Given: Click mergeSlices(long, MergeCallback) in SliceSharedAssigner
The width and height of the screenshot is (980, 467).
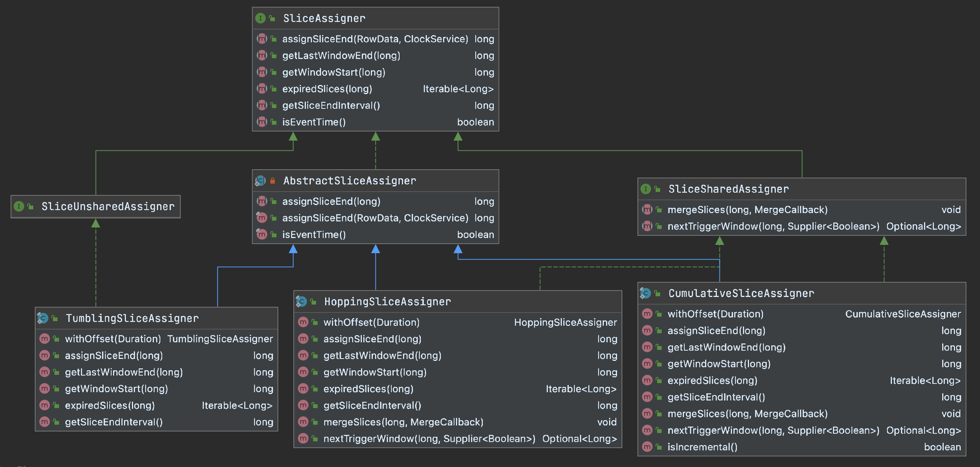Looking at the screenshot, I should tap(747, 210).
